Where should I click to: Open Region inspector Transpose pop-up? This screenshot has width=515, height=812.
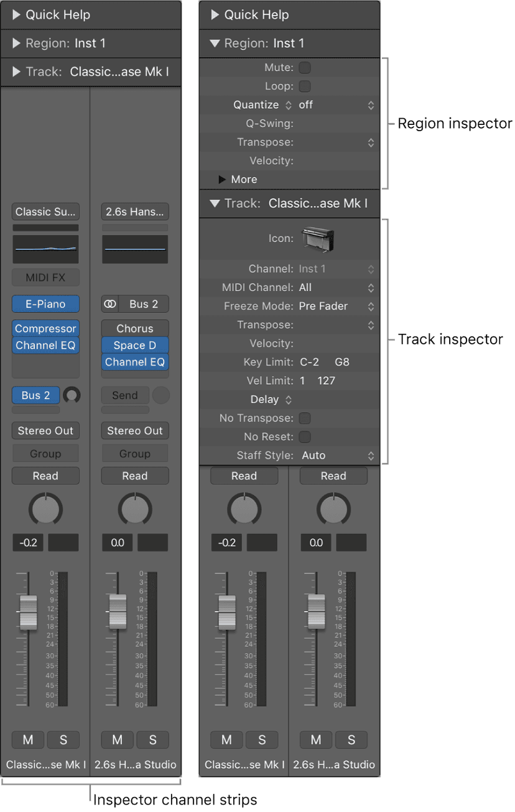(x=371, y=142)
